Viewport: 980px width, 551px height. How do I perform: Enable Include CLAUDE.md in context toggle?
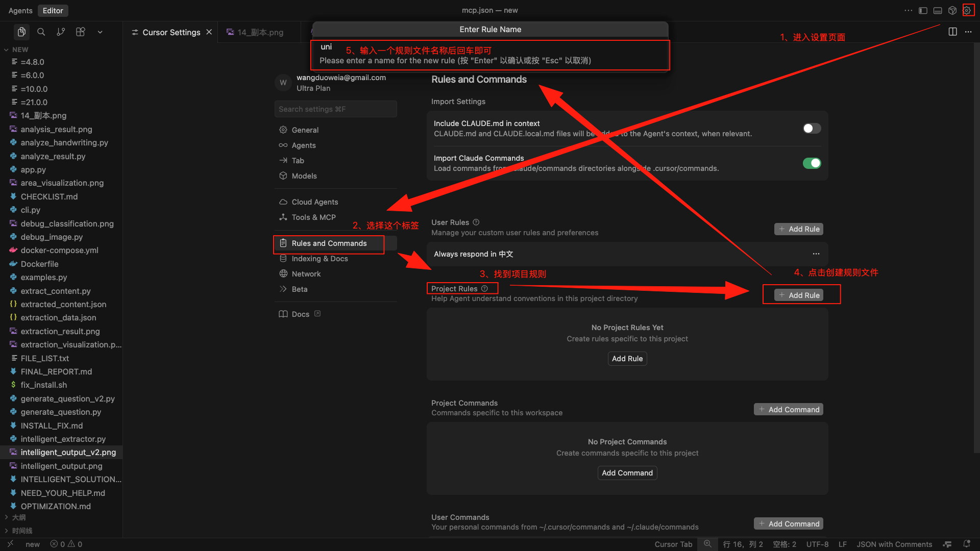pyautogui.click(x=811, y=129)
